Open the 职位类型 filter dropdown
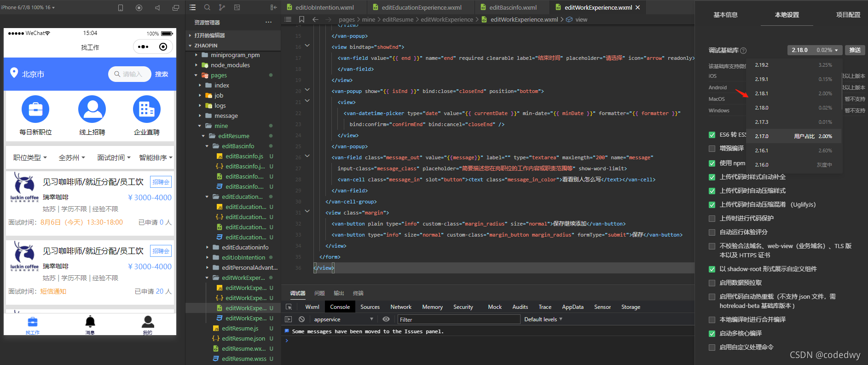Viewport: 868px width, 365px height. (x=30, y=157)
